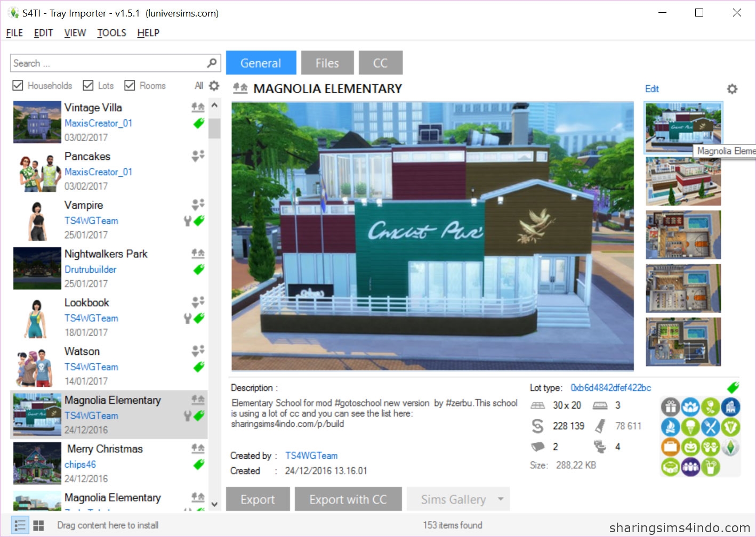756x537 pixels.
Task: Switch to list view in status bar
Action: [20, 525]
